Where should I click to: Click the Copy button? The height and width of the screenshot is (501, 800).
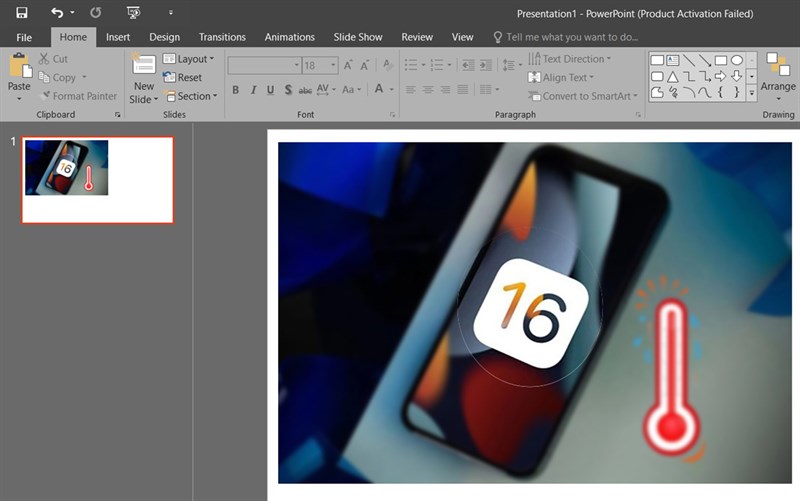tap(58, 78)
